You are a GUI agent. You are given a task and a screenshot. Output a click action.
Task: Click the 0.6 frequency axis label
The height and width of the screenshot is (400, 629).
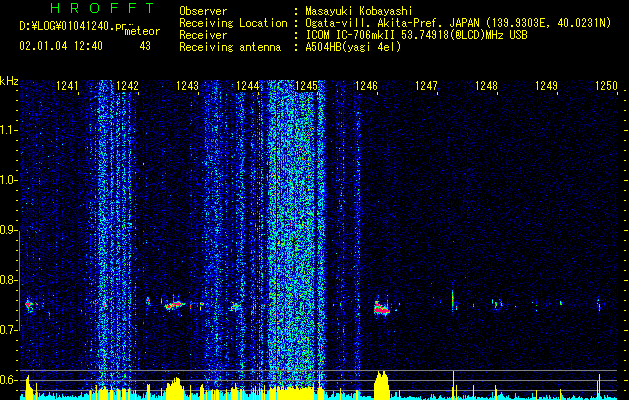pos(8,380)
